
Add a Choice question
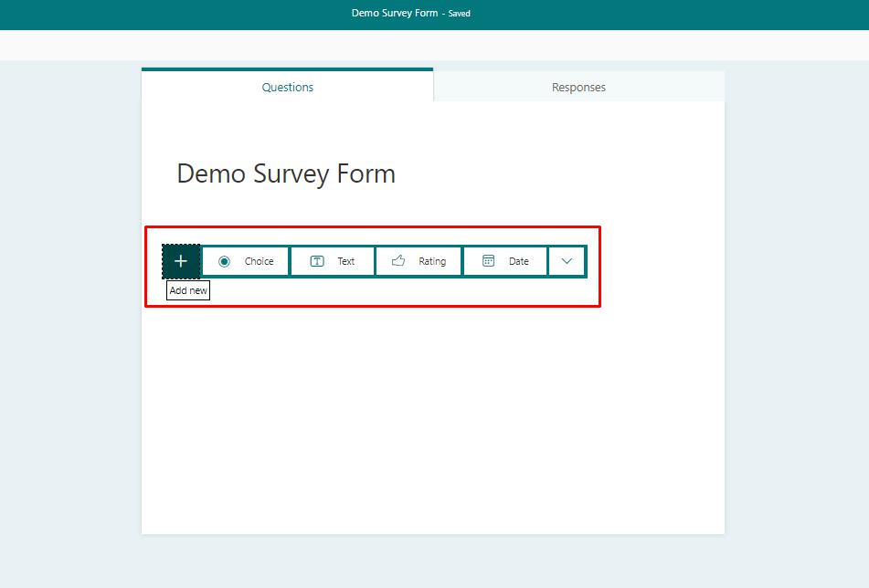pos(246,261)
